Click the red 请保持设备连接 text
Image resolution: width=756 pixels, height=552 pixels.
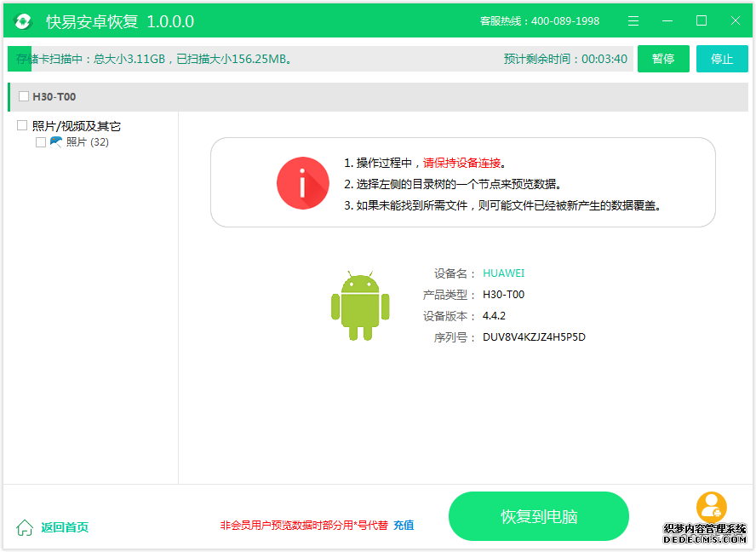click(x=462, y=163)
